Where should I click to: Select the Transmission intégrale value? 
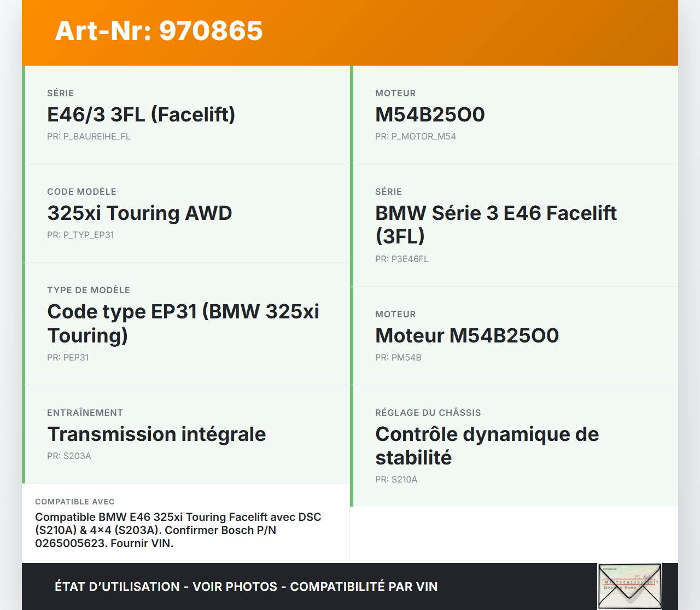(156, 434)
